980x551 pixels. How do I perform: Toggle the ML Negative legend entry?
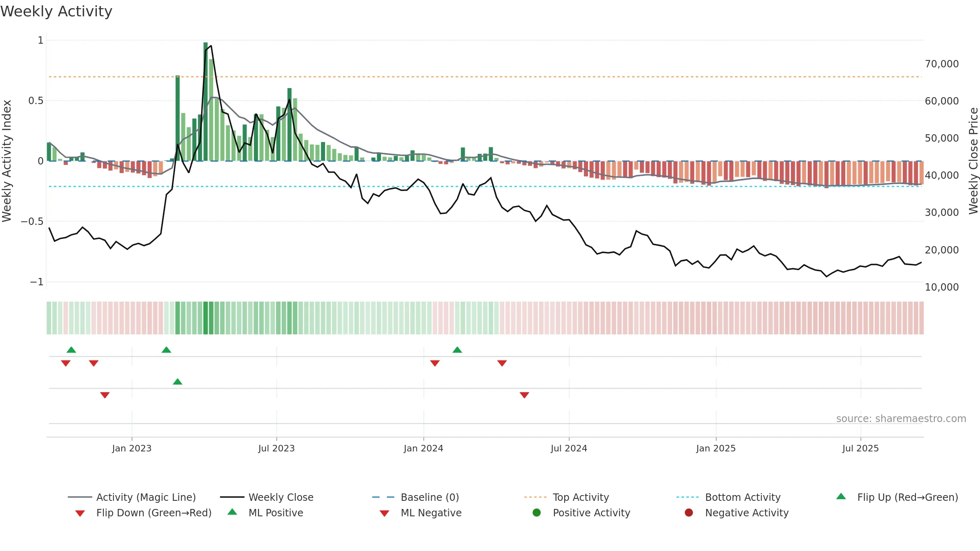pyautogui.click(x=421, y=513)
